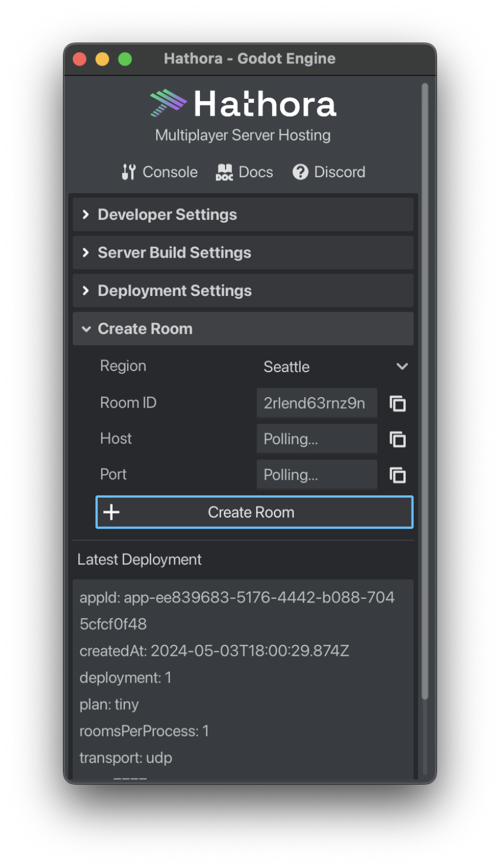Copy the Host value to clipboard

click(x=398, y=439)
